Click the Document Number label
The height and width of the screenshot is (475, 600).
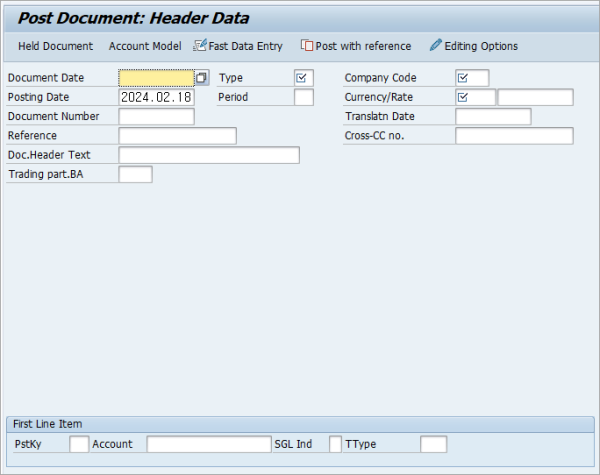point(54,116)
